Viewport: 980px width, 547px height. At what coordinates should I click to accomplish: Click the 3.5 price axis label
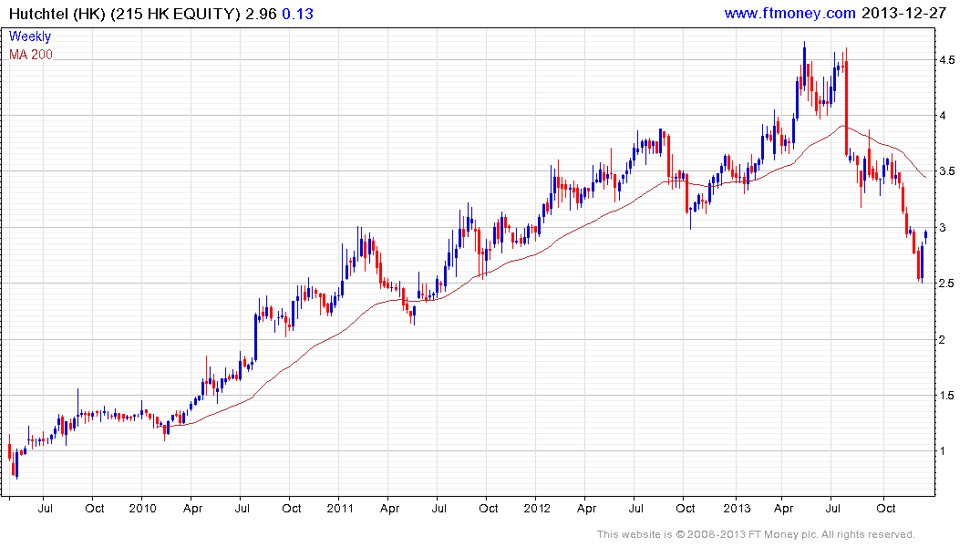click(946, 171)
